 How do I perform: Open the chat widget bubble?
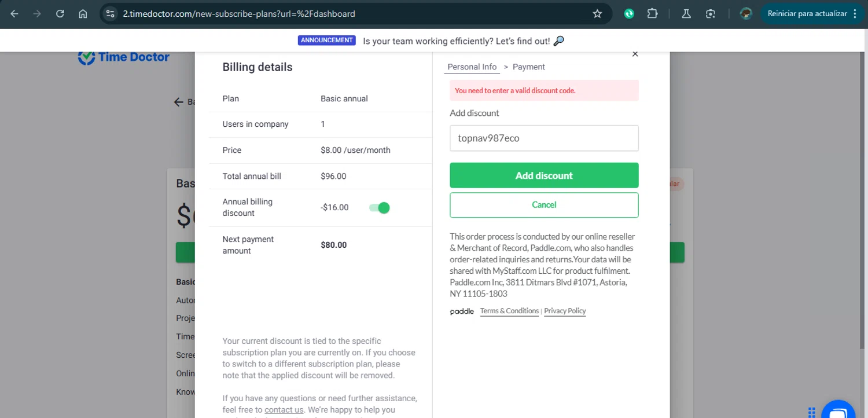[x=838, y=411]
